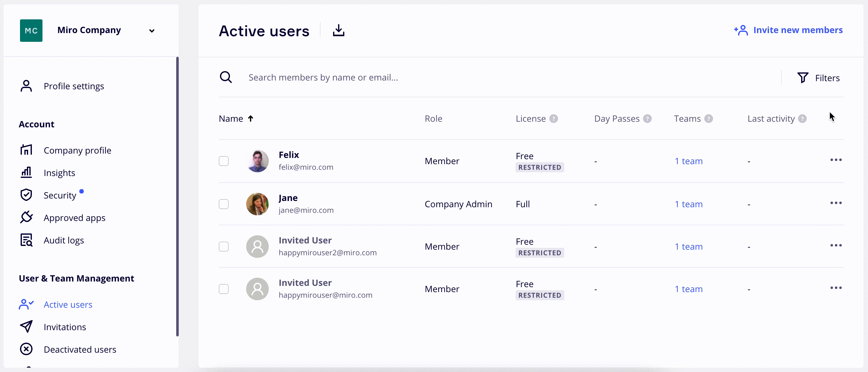This screenshot has height=372, width=868.
Task: Tick checkbox for happymirouser@miro.com
Action: coord(223,289)
